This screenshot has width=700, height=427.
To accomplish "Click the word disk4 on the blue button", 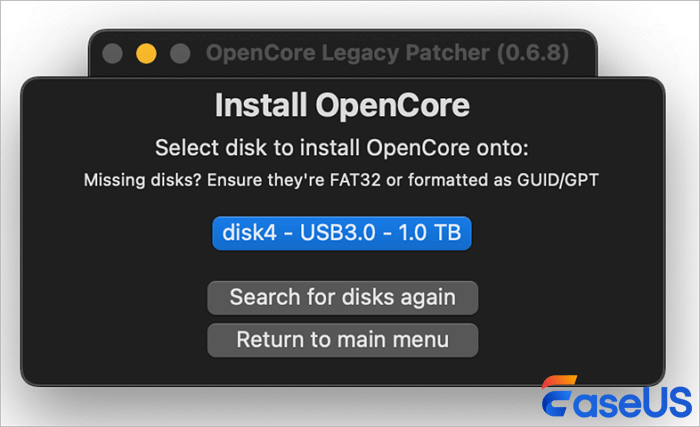I will 243,233.
